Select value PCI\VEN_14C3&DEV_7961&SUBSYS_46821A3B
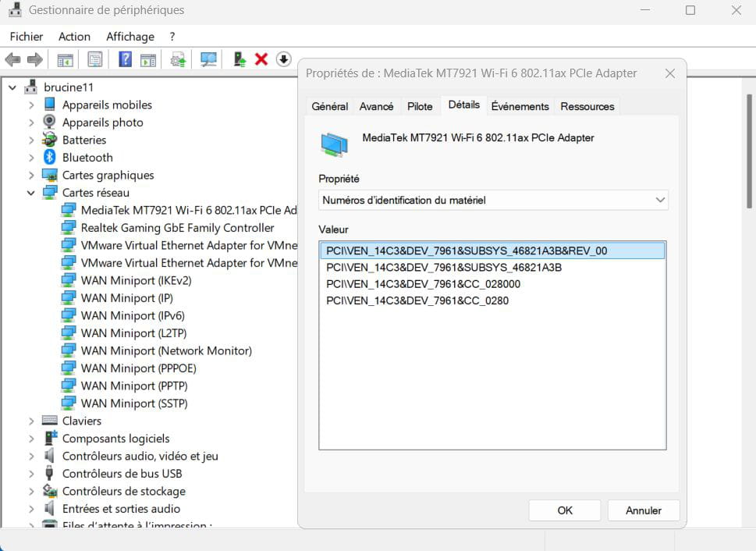The height and width of the screenshot is (551, 756). click(492, 267)
